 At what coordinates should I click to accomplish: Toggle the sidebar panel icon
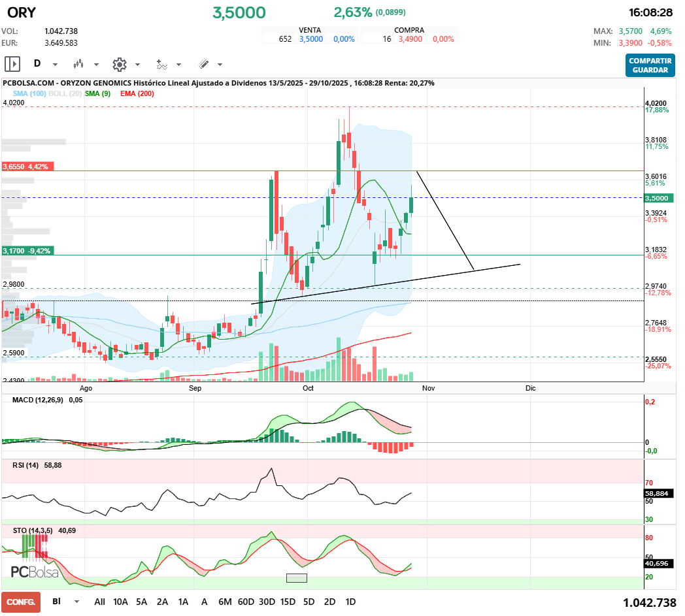coord(12,64)
